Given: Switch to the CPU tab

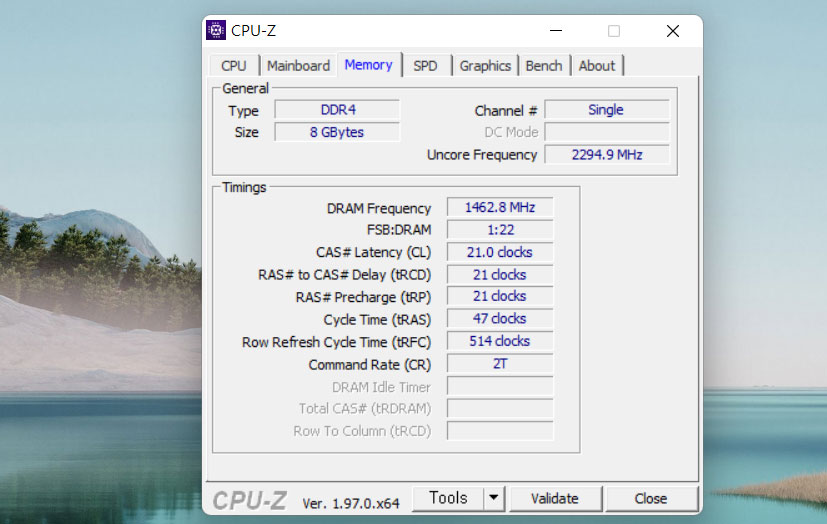Looking at the screenshot, I should pyautogui.click(x=234, y=66).
